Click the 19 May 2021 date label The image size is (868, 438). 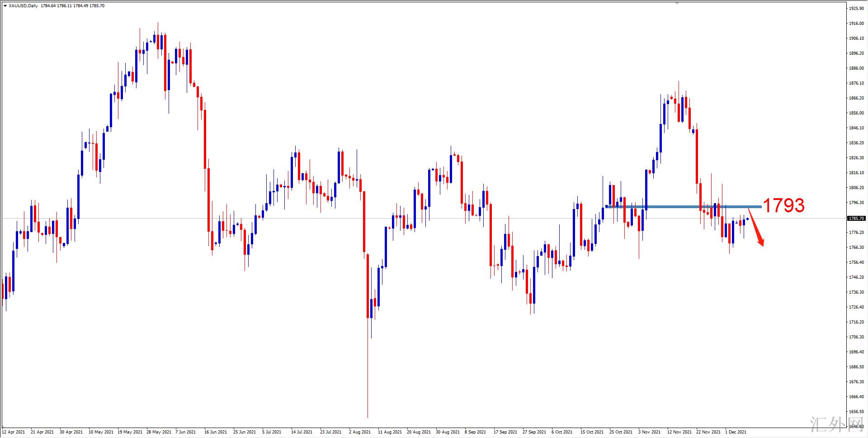tap(129, 432)
